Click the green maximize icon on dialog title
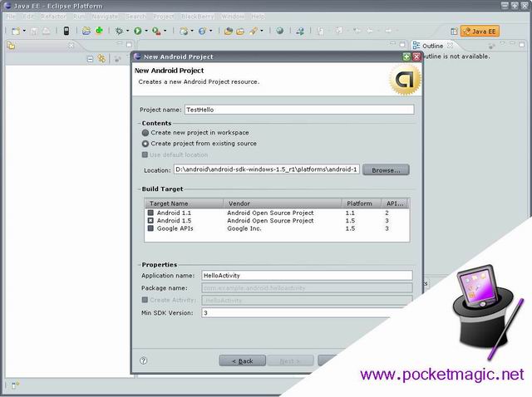Viewport: 532px width, 397px height. tap(406, 56)
